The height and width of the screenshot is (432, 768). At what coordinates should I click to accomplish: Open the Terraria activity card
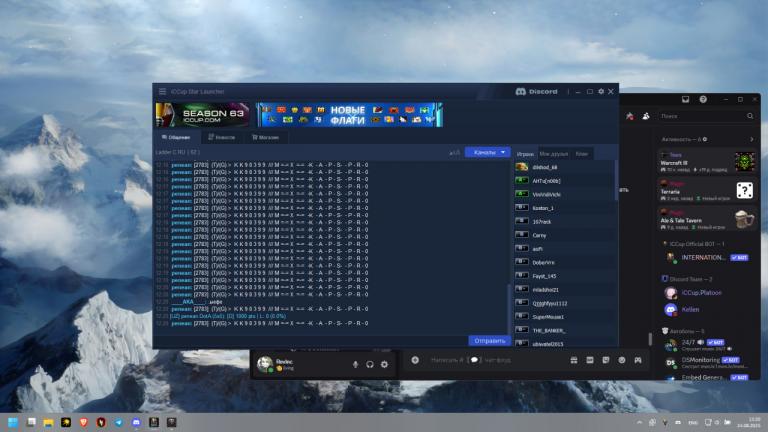[x=707, y=191]
